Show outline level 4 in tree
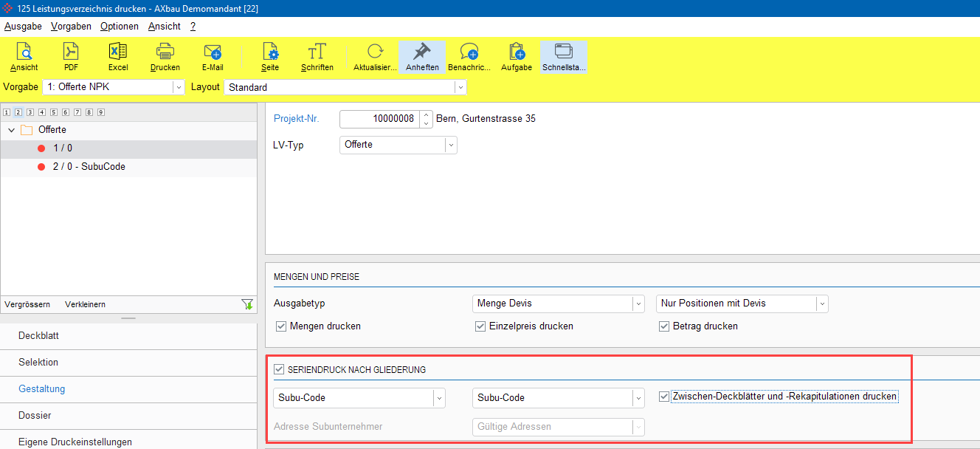This screenshot has height=449, width=980. 42,112
